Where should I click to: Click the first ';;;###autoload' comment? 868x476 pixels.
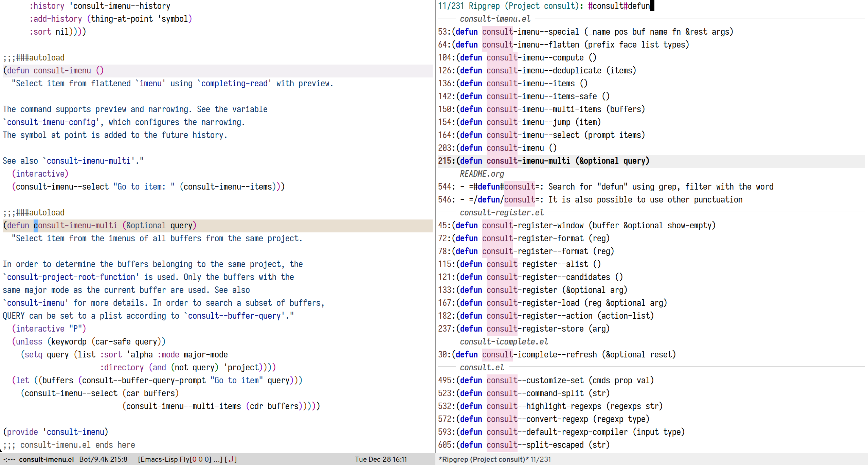point(34,57)
